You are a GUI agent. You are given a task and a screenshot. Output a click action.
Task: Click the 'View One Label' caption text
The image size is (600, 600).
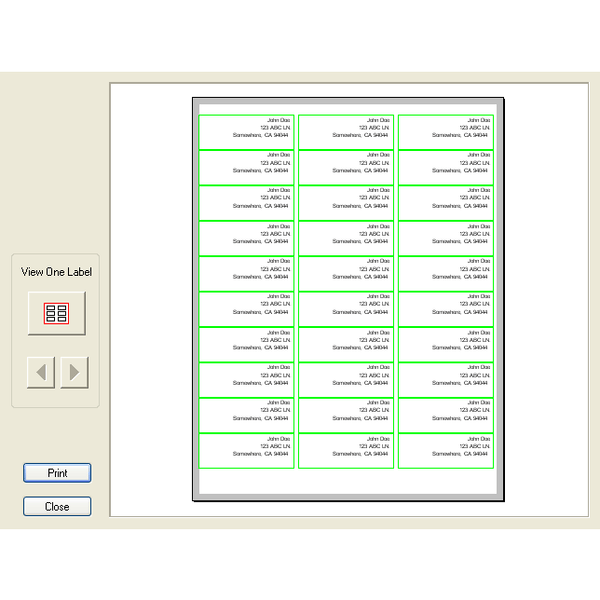click(x=56, y=272)
